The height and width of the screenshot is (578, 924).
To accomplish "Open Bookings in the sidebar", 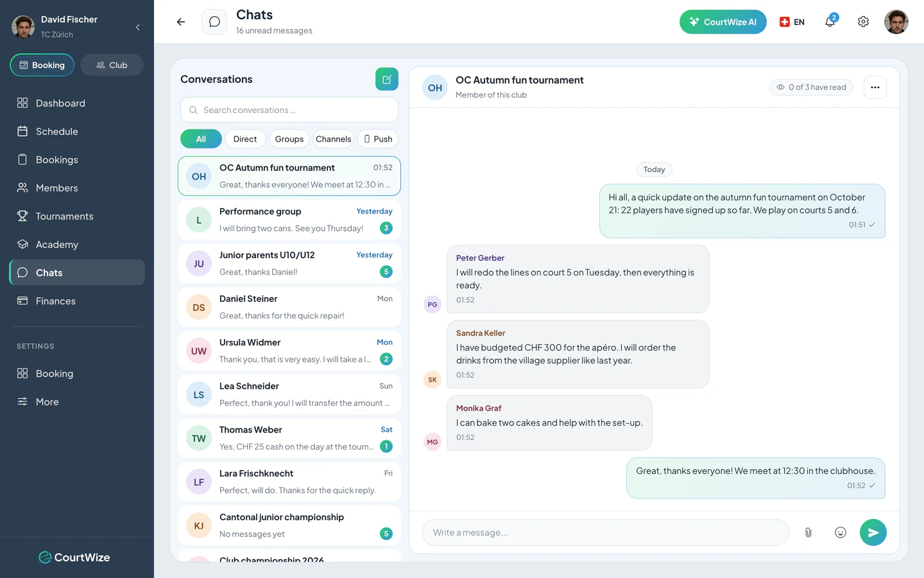I will click(77, 160).
